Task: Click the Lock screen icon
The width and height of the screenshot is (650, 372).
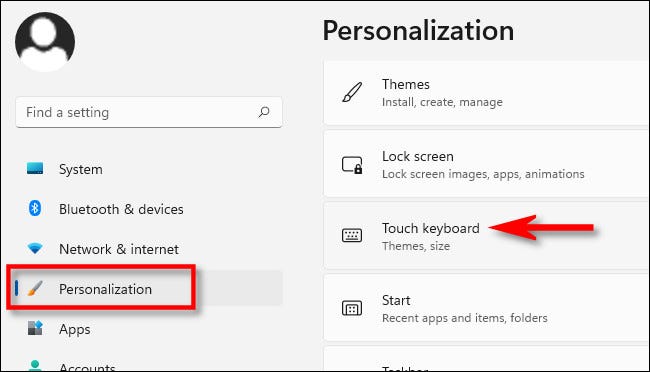Action: click(352, 165)
